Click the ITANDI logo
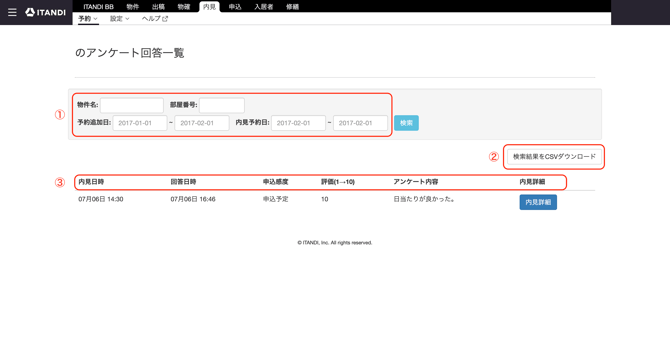Image resolution: width=670 pixels, height=363 pixels. [45, 12]
